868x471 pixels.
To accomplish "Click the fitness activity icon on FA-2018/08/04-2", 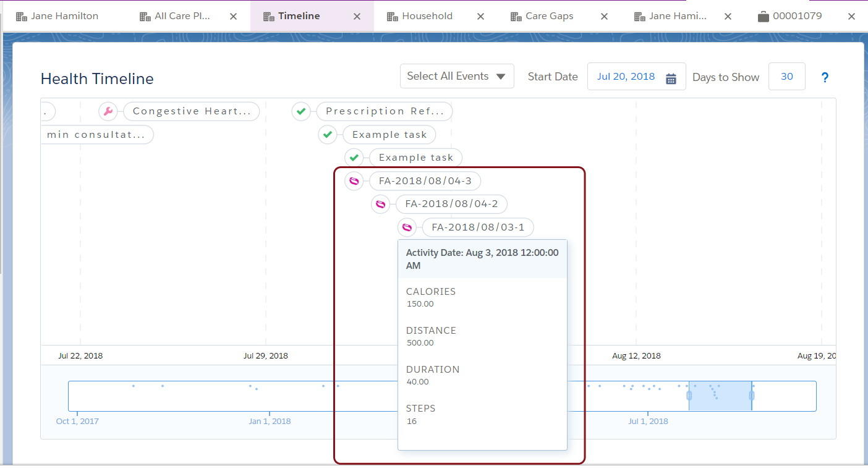I will 381,204.
